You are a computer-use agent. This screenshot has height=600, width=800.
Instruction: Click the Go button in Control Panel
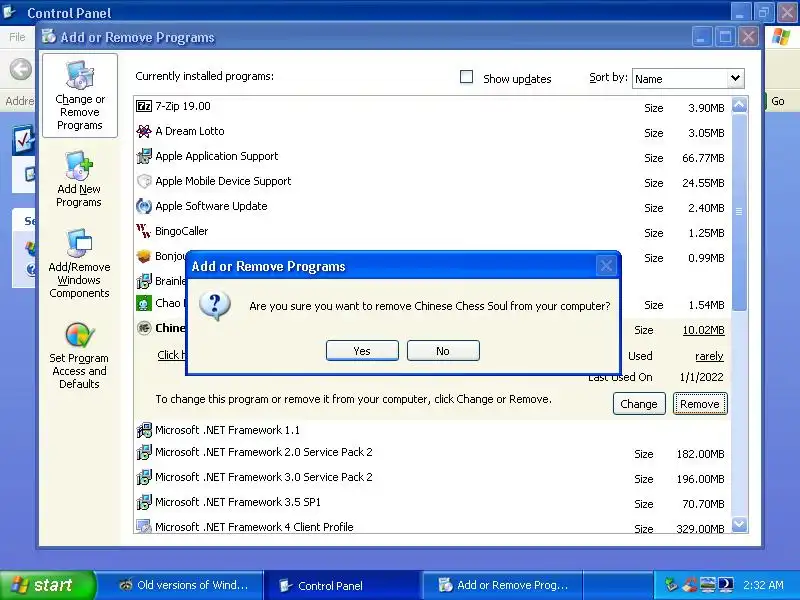(x=778, y=101)
